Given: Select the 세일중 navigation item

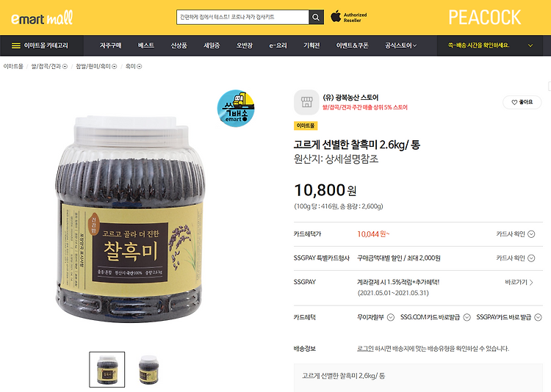Looking at the screenshot, I should [212, 46].
